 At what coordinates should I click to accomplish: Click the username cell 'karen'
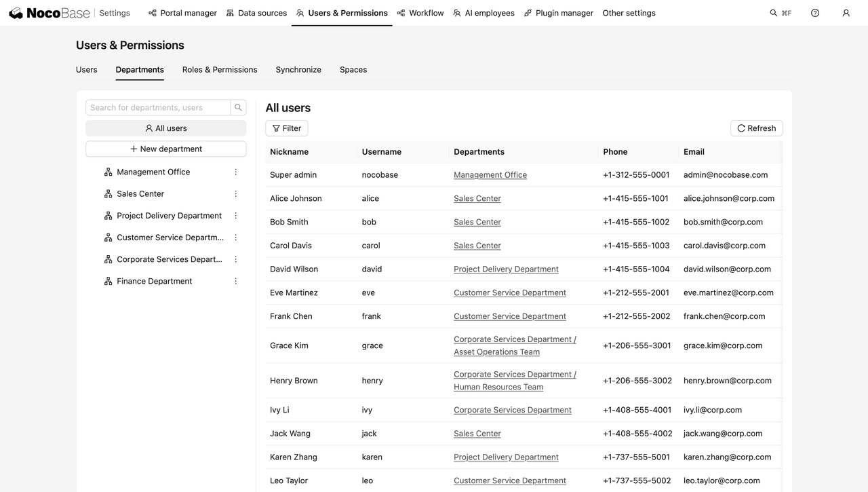[x=372, y=457]
